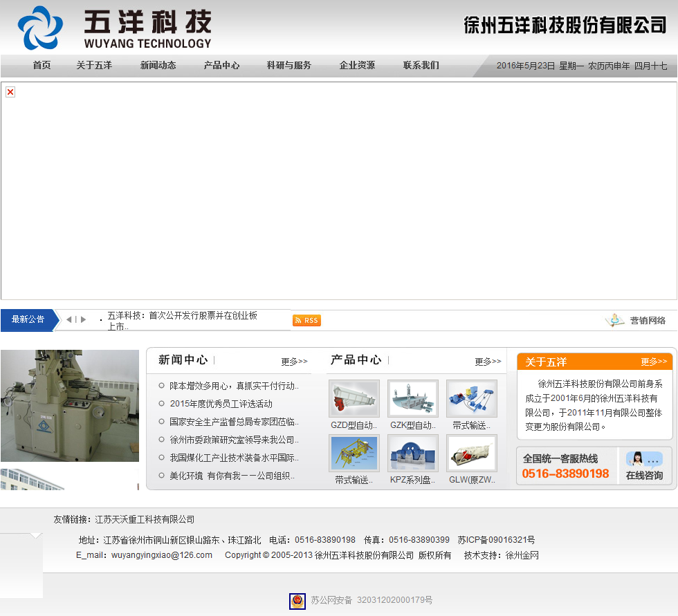Open news 我国煤化工产业技术装备水平国际

(x=234, y=458)
